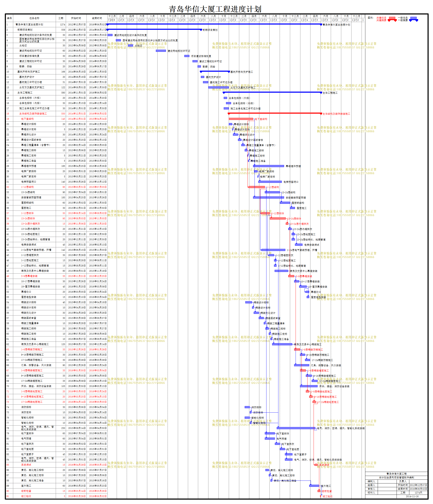433x504 pixels.
Task: Click the Gantt bar for 裙房及交易中心精装施工
Action: click(282, 344)
